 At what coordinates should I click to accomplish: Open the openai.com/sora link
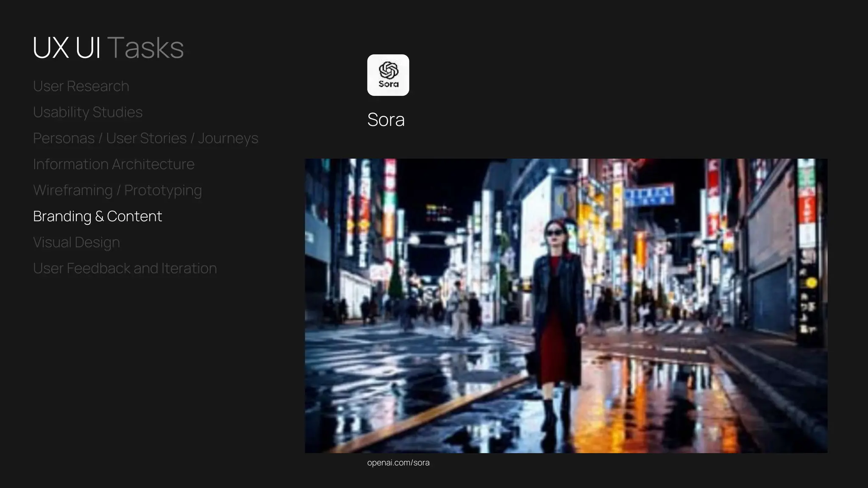coord(398,463)
